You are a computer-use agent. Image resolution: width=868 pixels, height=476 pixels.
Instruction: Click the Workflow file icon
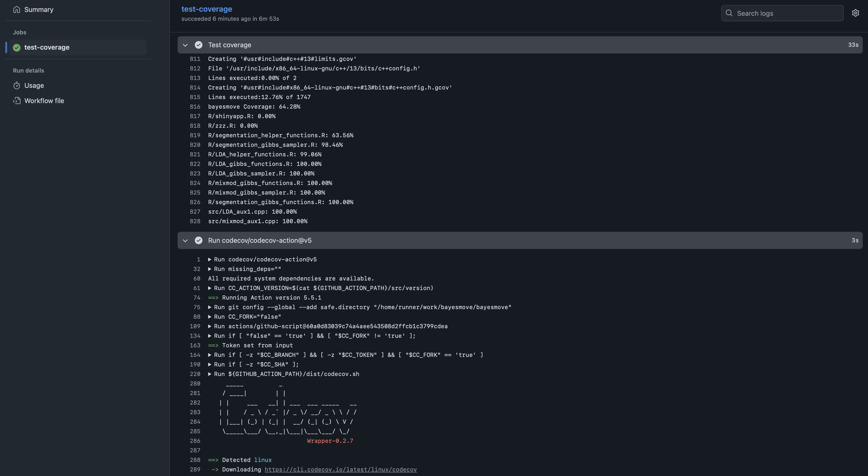pos(16,101)
